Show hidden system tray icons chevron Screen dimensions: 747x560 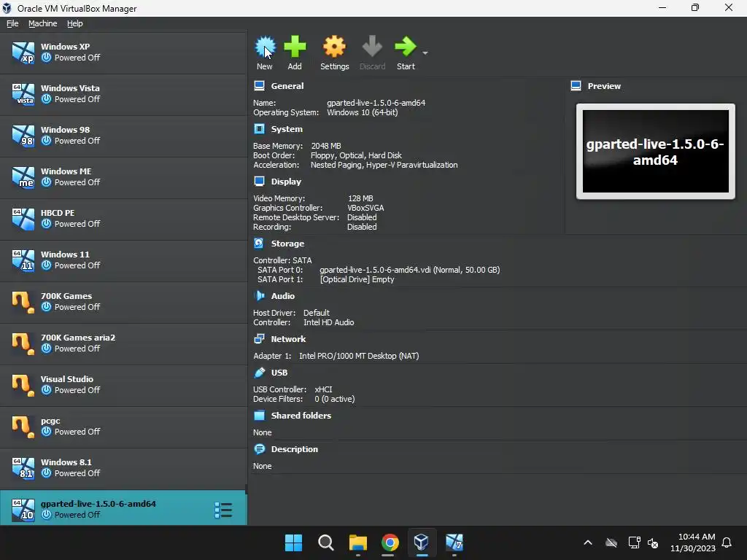(588, 542)
